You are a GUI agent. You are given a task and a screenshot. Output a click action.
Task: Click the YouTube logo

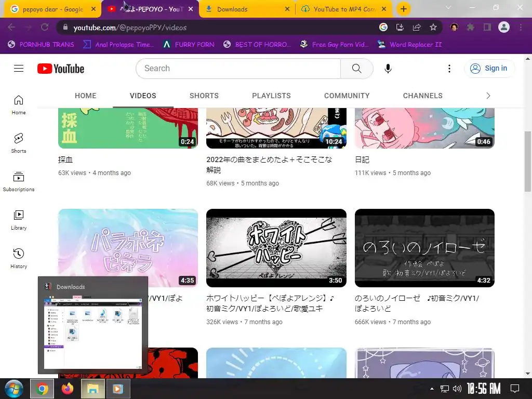coord(61,69)
